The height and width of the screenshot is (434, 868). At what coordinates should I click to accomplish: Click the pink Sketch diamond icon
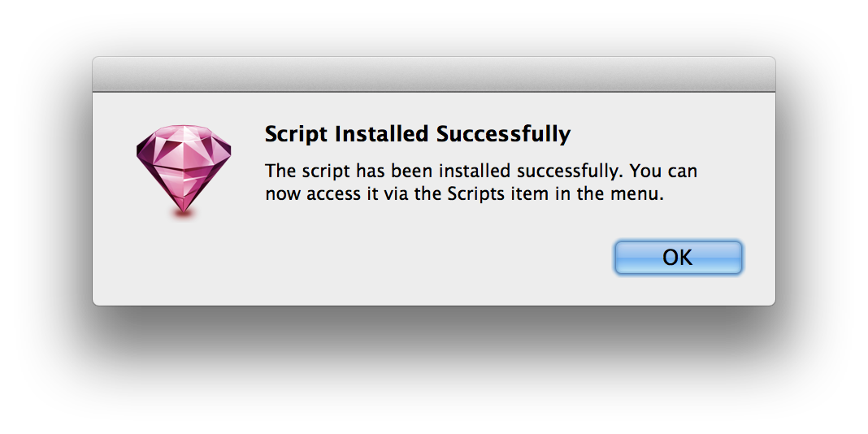[x=183, y=169]
